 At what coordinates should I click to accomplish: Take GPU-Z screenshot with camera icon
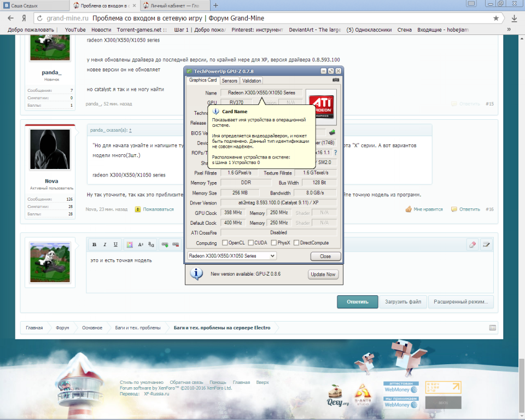pyautogui.click(x=335, y=80)
